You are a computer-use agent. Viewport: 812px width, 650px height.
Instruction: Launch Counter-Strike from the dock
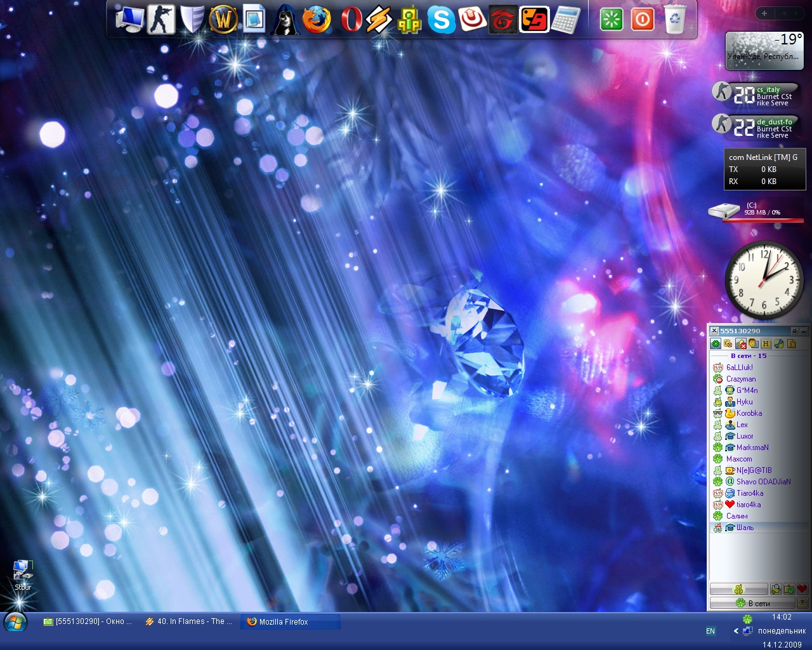[161, 19]
